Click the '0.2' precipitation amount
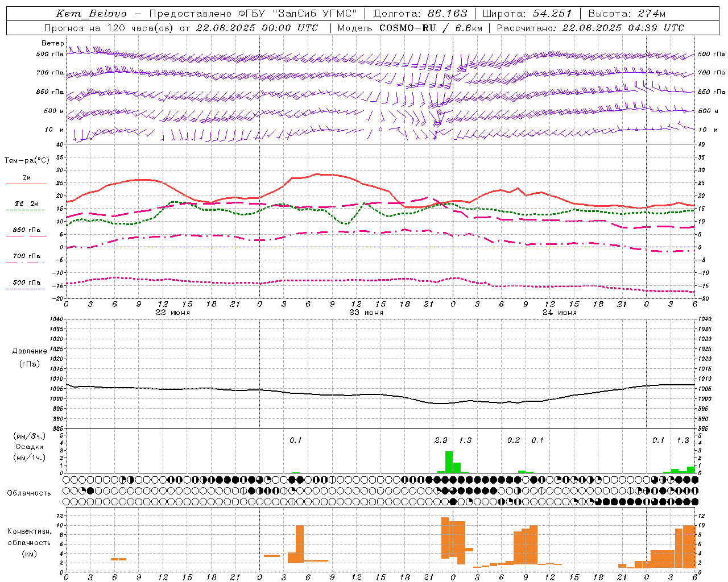Screen dimensions: 728x582 click(514, 440)
